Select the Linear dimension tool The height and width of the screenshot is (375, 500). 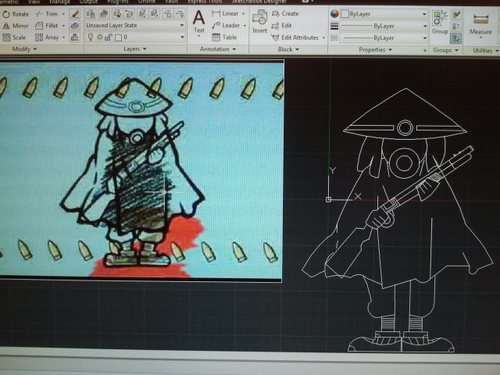tap(225, 14)
